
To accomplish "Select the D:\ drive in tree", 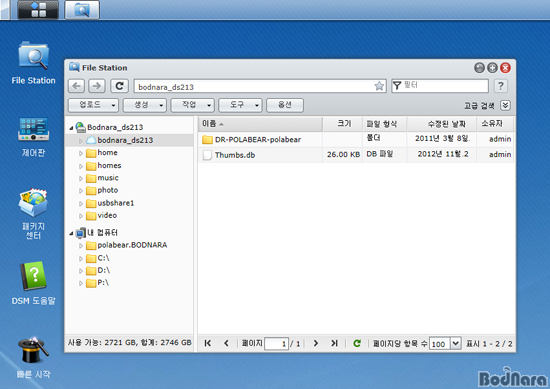I will pyautogui.click(x=103, y=270).
